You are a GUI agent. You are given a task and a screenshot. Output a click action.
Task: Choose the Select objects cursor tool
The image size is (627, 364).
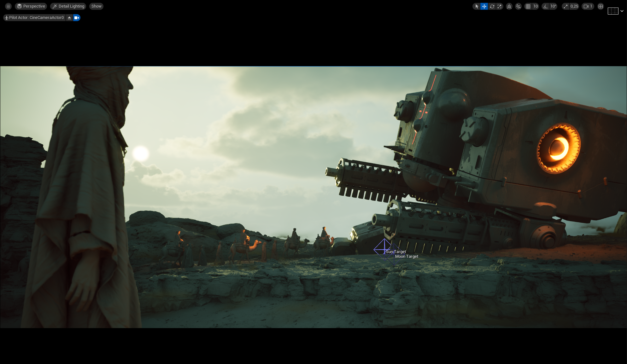477,6
